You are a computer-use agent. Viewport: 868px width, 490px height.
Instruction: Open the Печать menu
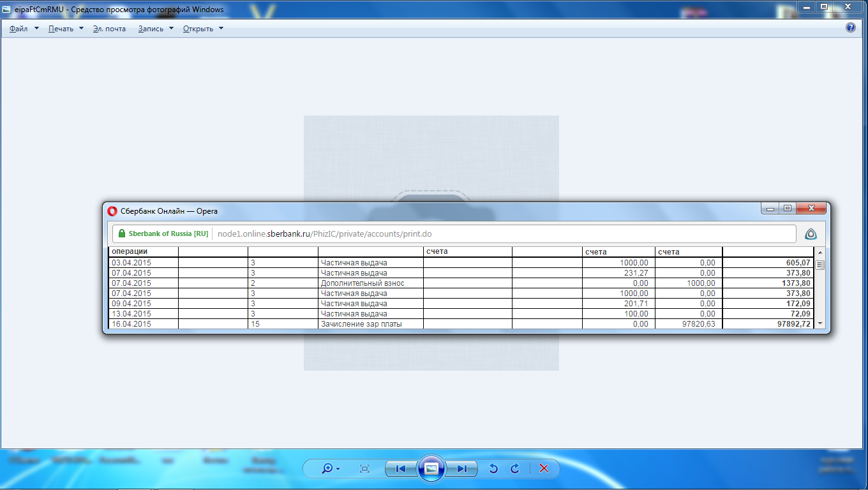[66, 29]
